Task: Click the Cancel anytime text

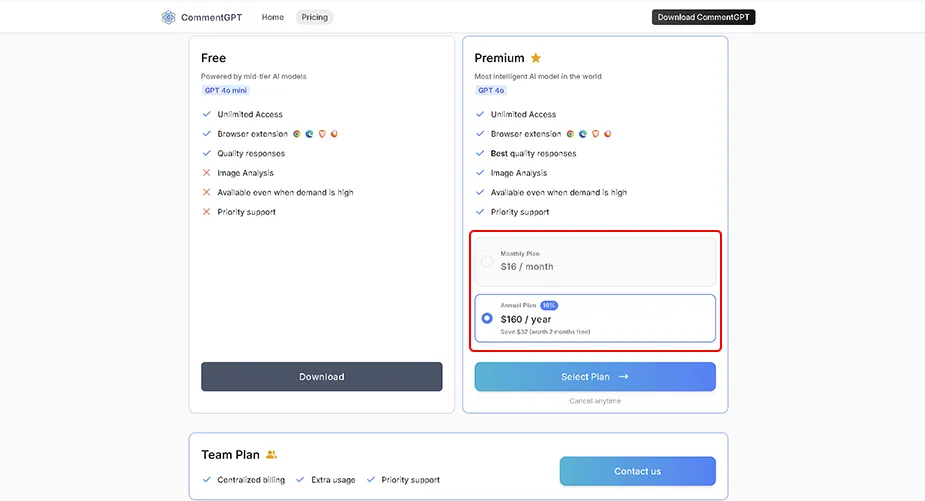Action: 595,401
